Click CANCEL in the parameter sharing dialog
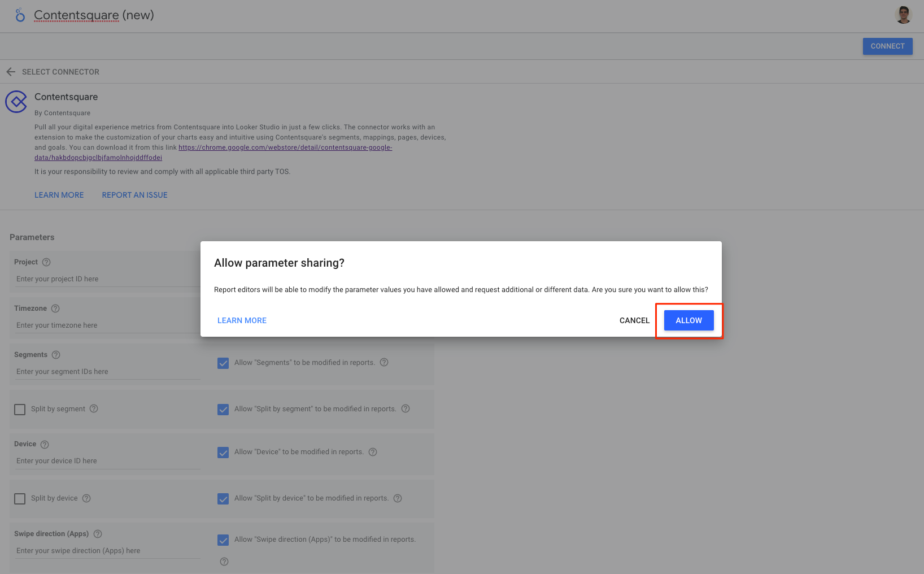The width and height of the screenshot is (924, 574). coord(634,320)
